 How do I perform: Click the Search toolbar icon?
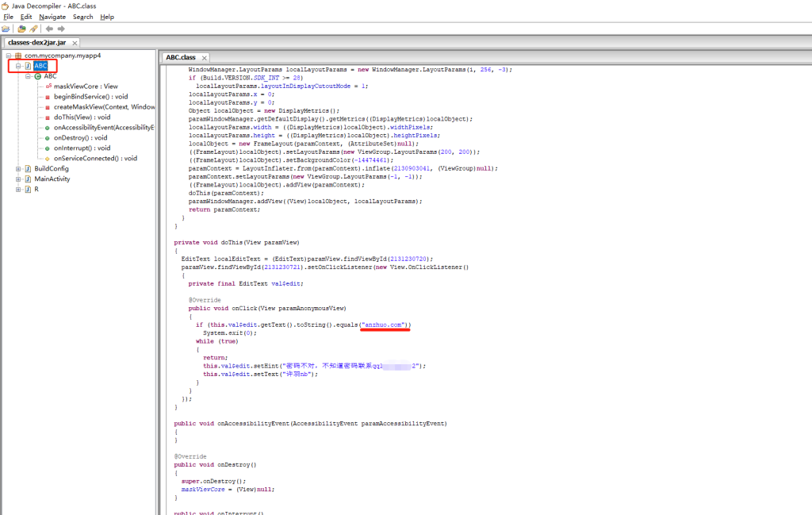click(33, 29)
